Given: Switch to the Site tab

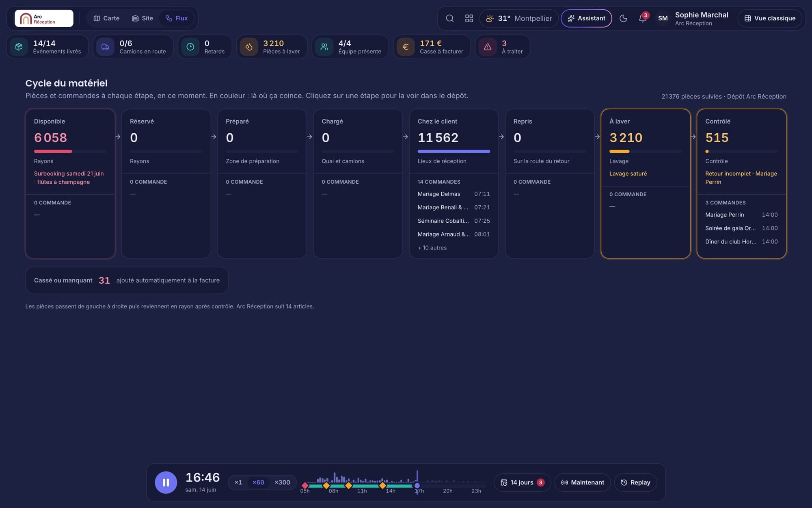Looking at the screenshot, I should click(x=143, y=18).
